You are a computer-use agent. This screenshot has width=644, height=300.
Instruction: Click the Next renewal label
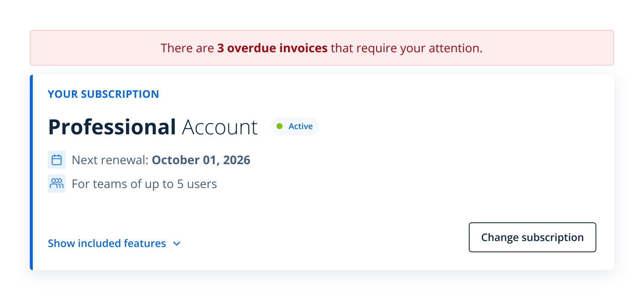(x=110, y=160)
